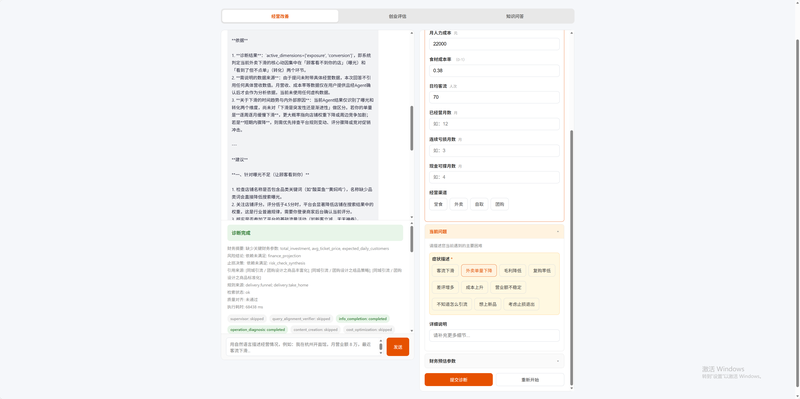Click the form panel scroll-up arrow
This screenshot has height=399, width=800.
point(571,33)
